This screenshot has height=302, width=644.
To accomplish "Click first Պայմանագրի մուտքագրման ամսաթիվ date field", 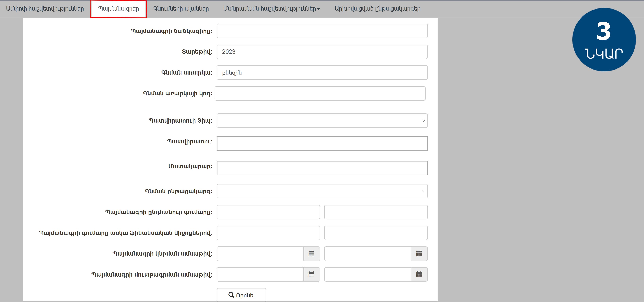I will click(260, 274).
